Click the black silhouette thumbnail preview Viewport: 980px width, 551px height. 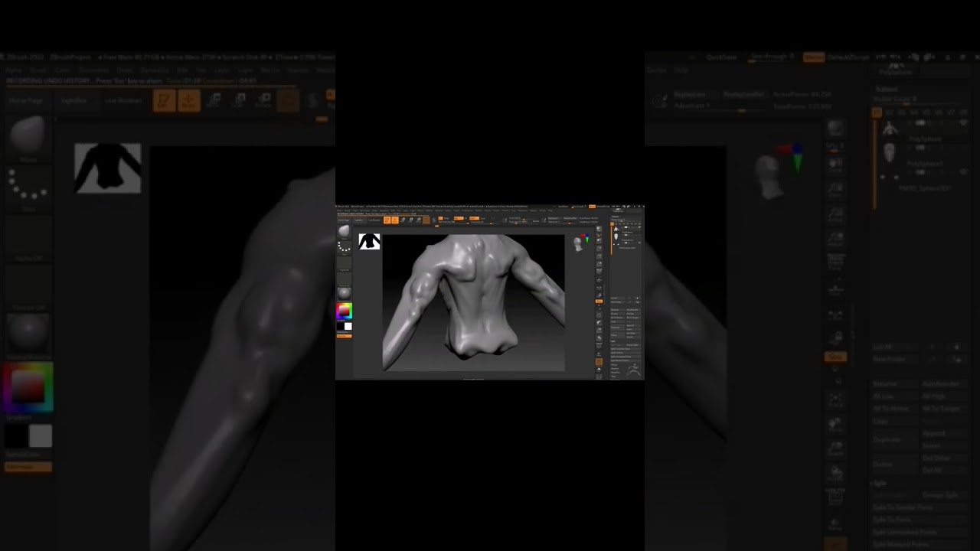(370, 242)
